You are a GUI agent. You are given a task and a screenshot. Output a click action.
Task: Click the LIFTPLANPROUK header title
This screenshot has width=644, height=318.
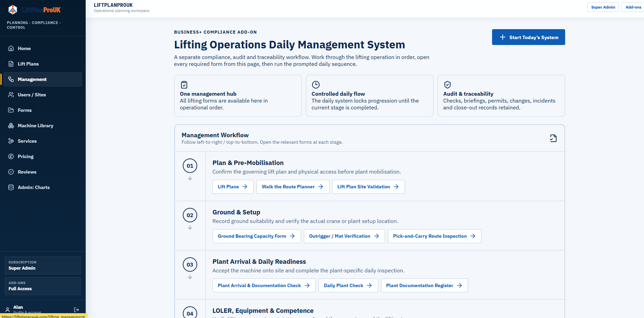point(113,5)
